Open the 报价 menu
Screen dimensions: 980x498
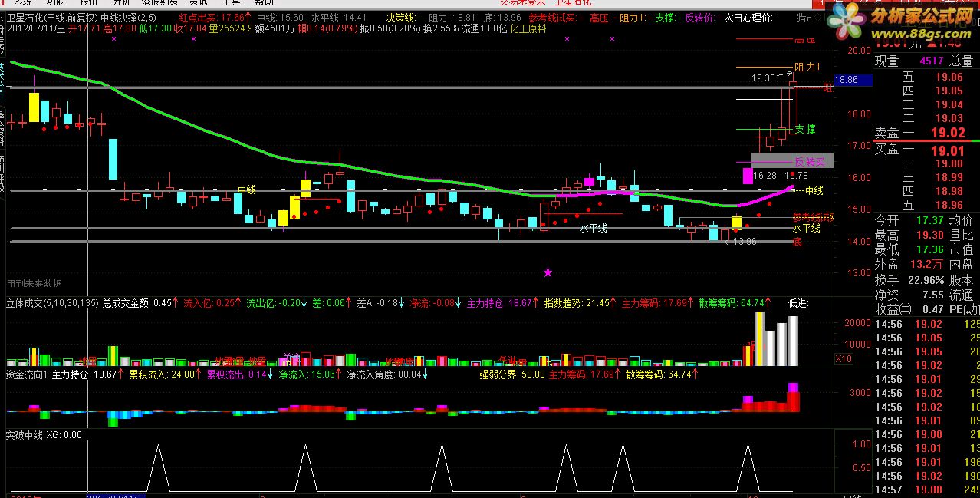(89, 2)
